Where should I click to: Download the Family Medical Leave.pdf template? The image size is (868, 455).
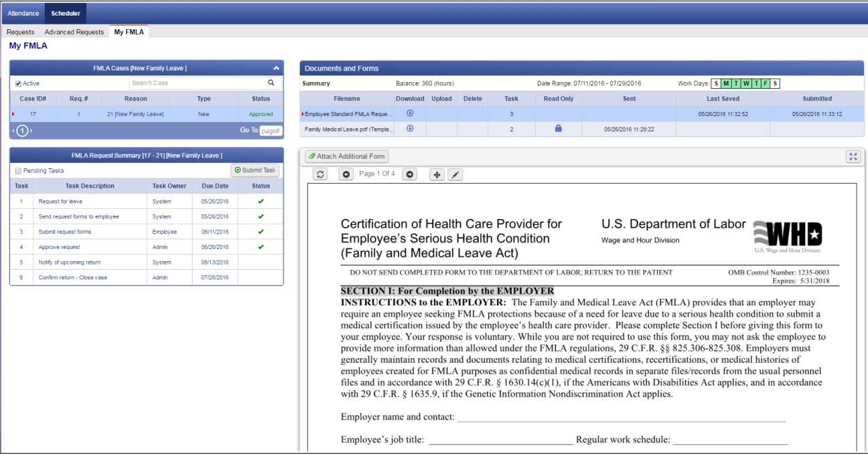pos(410,128)
